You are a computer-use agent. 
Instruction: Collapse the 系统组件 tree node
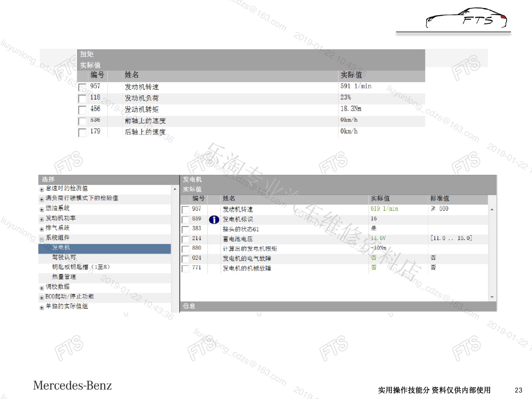(x=42, y=239)
